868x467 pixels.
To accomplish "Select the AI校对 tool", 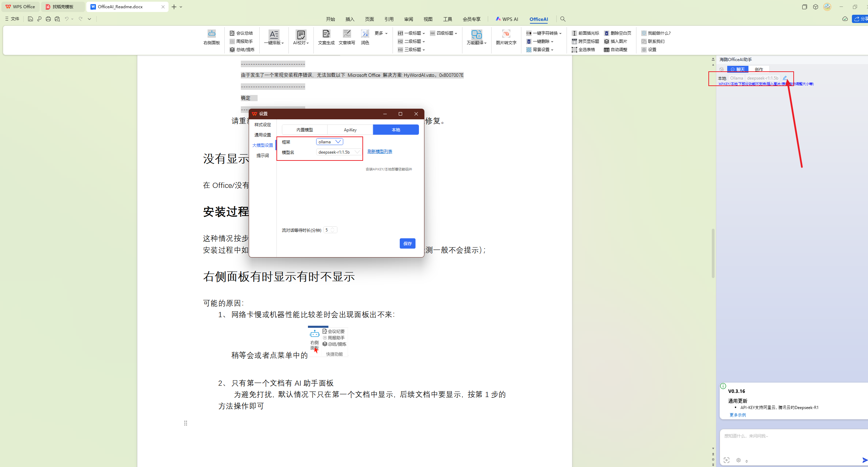I will coord(301,38).
